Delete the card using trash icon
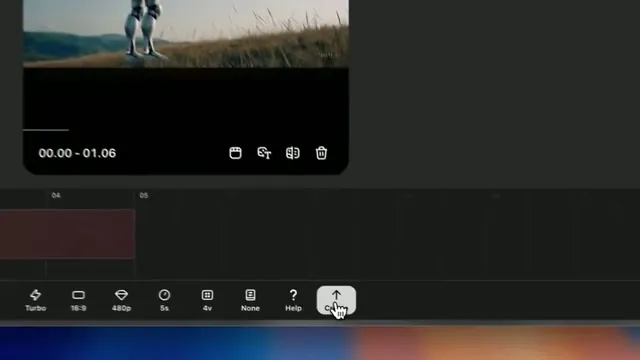The image size is (640, 360). (x=321, y=153)
